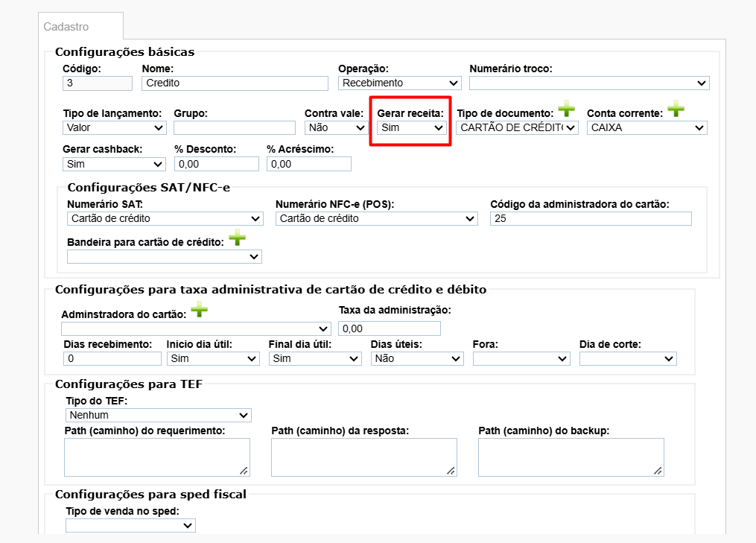
Task: Click the Configurações básicas heading
Action: [x=125, y=52]
